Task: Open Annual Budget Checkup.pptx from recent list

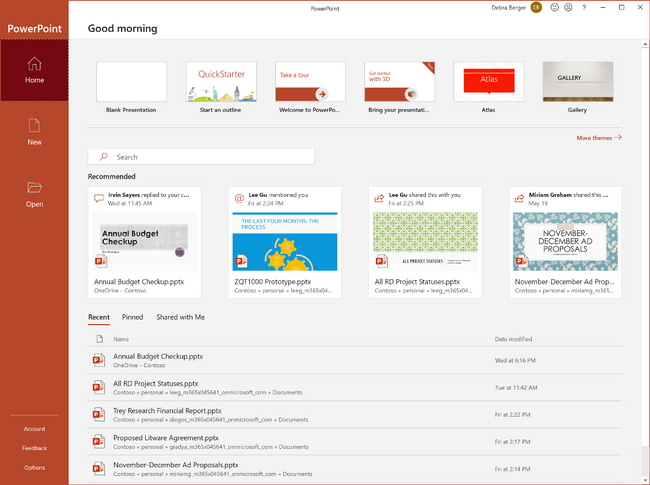Action: 355,360
